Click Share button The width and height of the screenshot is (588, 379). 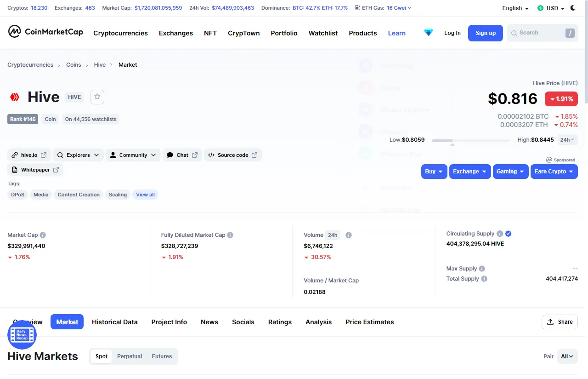click(x=560, y=322)
